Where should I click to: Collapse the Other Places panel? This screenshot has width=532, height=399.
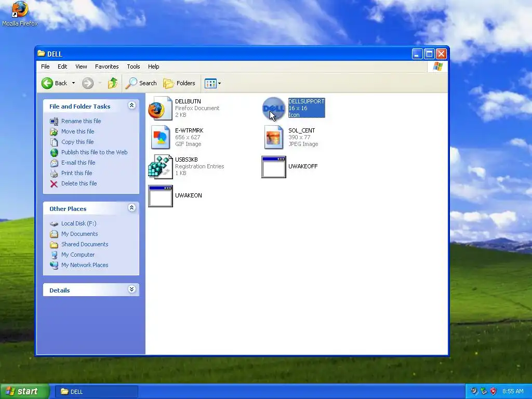coord(131,208)
